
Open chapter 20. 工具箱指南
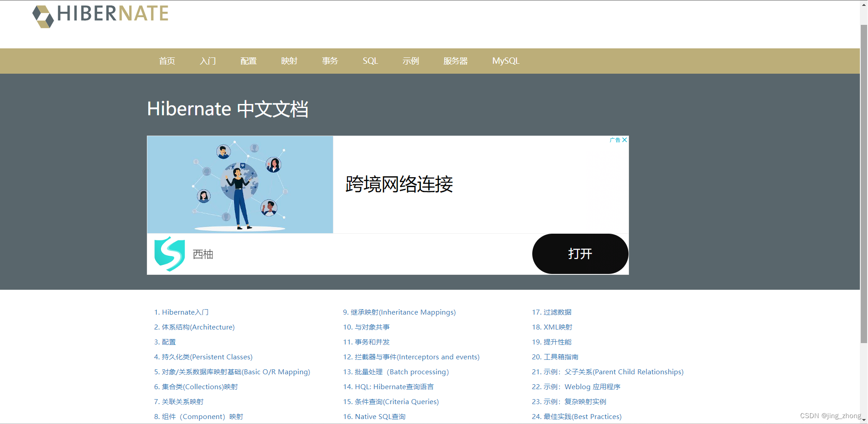555,357
